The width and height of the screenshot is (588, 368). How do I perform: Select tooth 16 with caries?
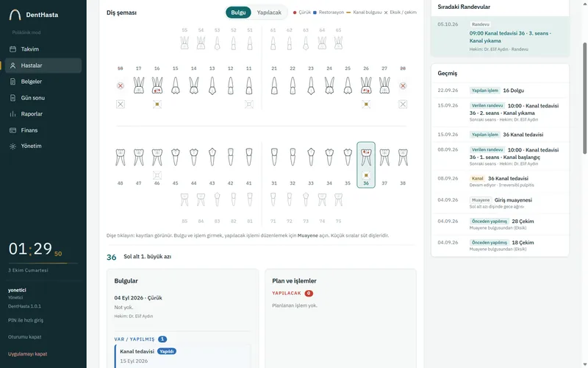[157, 85]
